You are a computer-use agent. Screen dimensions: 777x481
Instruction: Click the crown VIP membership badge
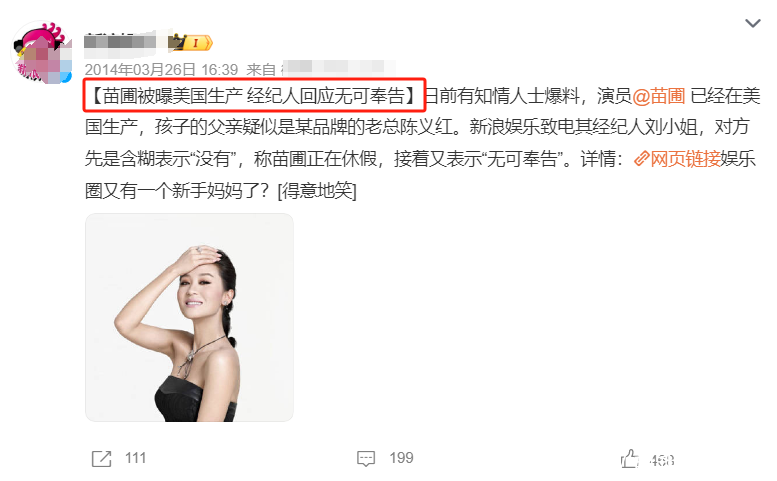click(x=177, y=43)
